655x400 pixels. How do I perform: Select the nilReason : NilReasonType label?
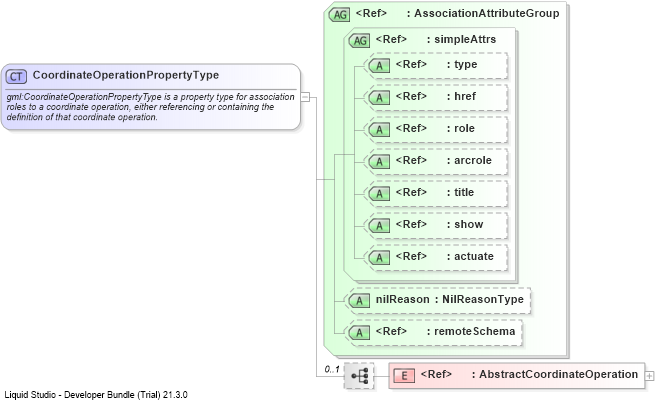click(449, 299)
